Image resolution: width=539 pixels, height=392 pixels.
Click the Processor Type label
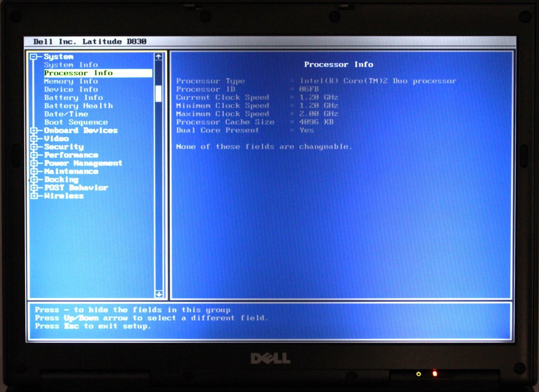(211, 81)
